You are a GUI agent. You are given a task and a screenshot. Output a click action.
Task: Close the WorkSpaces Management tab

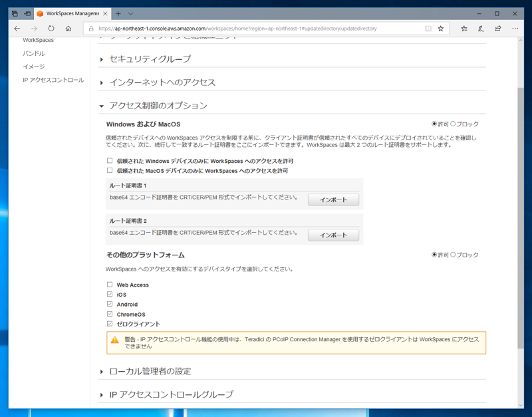pyautogui.click(x=105, y=13)
